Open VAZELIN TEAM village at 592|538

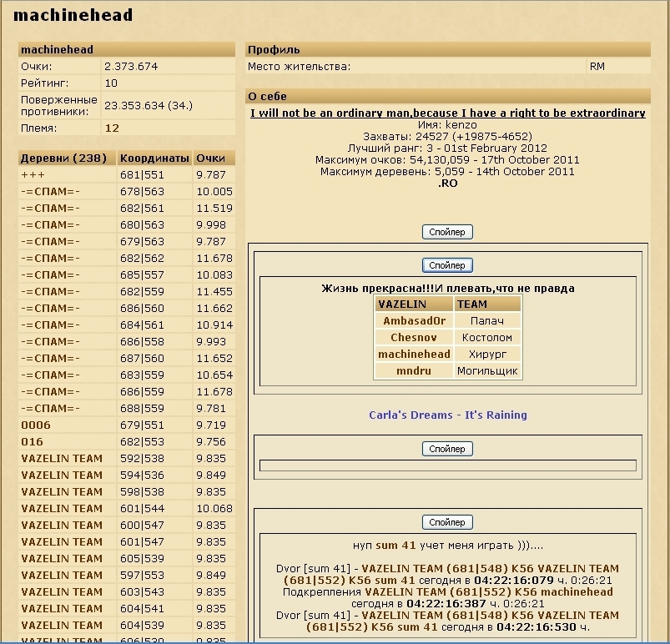click(x=62, y=459)
